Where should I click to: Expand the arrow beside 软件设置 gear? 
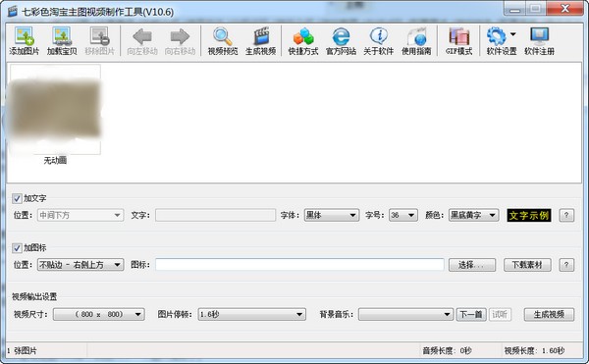[x=513, y=34]
